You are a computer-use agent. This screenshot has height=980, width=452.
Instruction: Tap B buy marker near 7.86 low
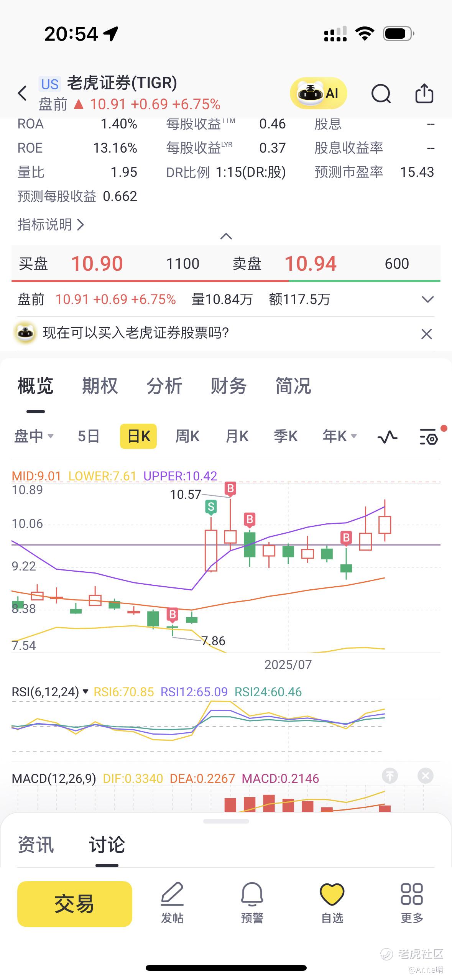tap(173, 615)
